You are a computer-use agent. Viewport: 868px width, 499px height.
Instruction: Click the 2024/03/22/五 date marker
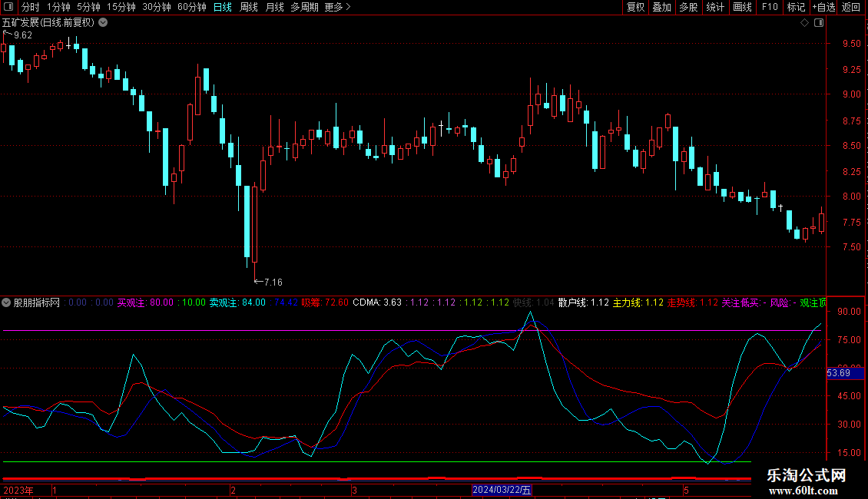[x=502, y=490]
